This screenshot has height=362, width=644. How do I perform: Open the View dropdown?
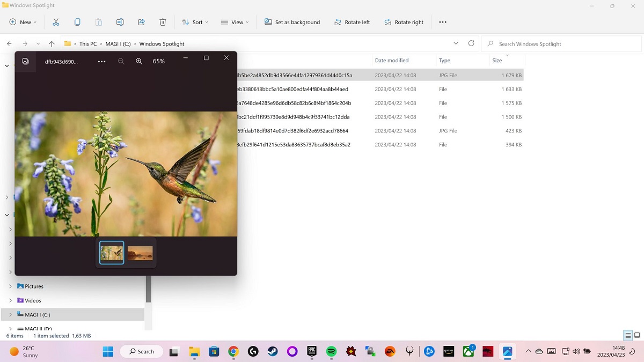235,22
